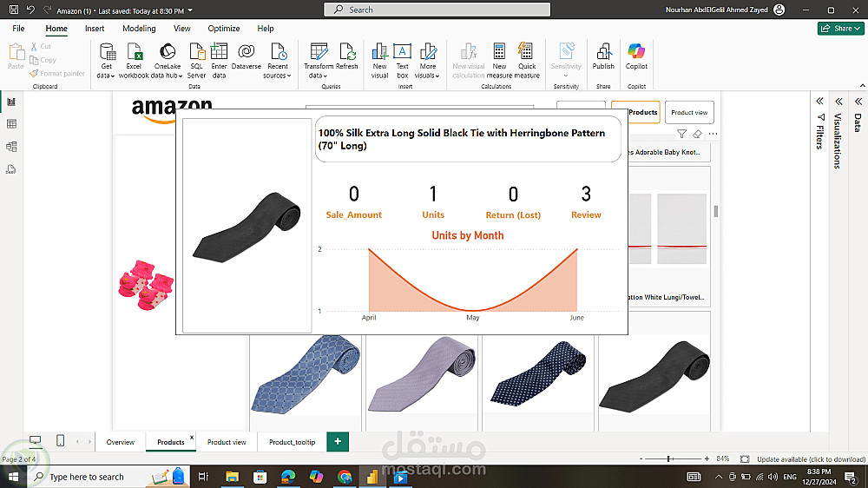Open the account profile icon

coord(779,10)
